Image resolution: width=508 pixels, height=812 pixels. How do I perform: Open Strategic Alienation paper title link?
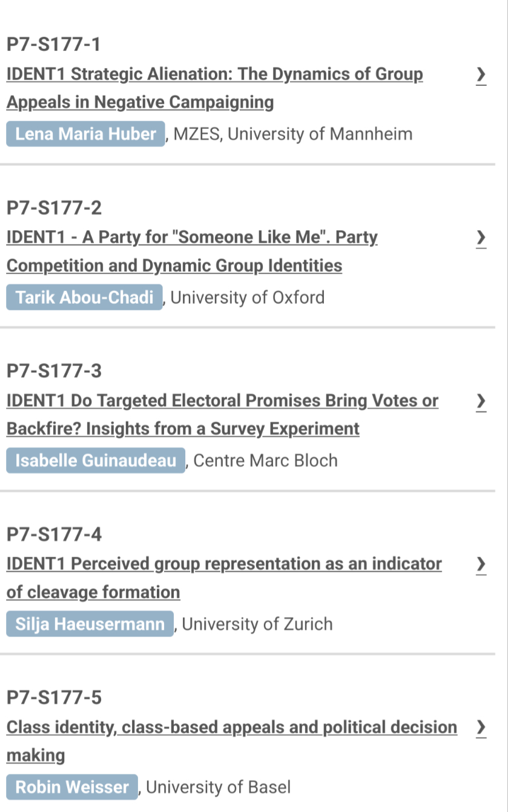(x=214, y=75)
